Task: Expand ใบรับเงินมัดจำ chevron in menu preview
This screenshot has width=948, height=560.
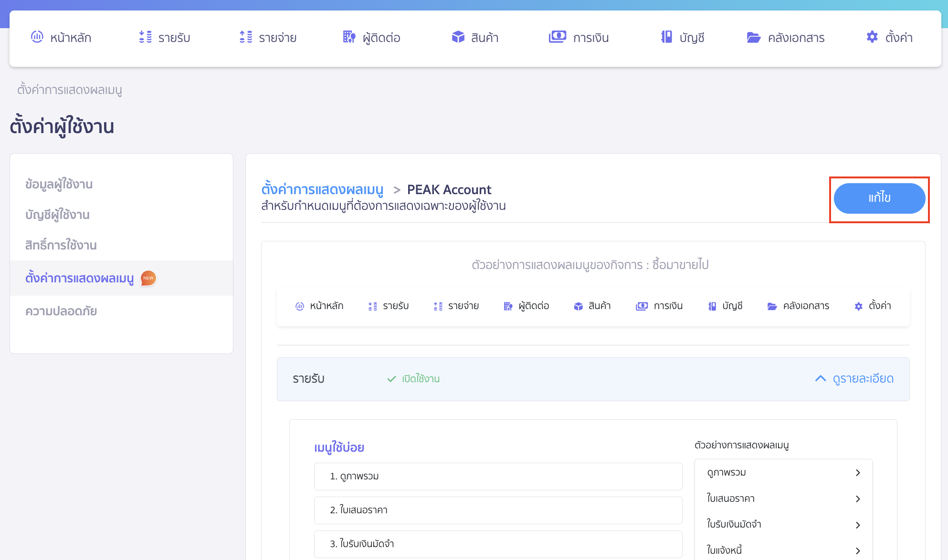Action: click(x=858, y=525)
